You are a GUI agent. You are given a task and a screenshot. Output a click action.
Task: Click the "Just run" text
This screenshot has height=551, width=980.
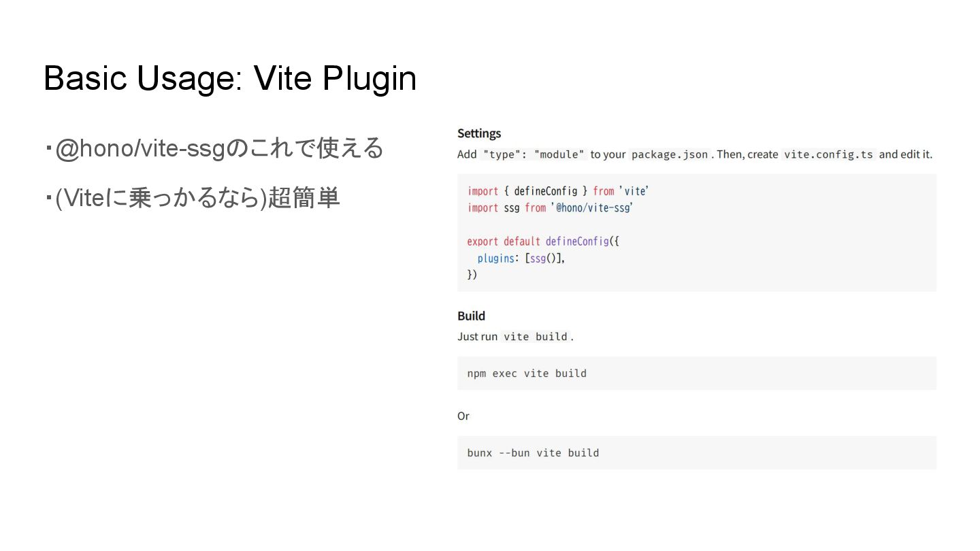coord(477,337)
